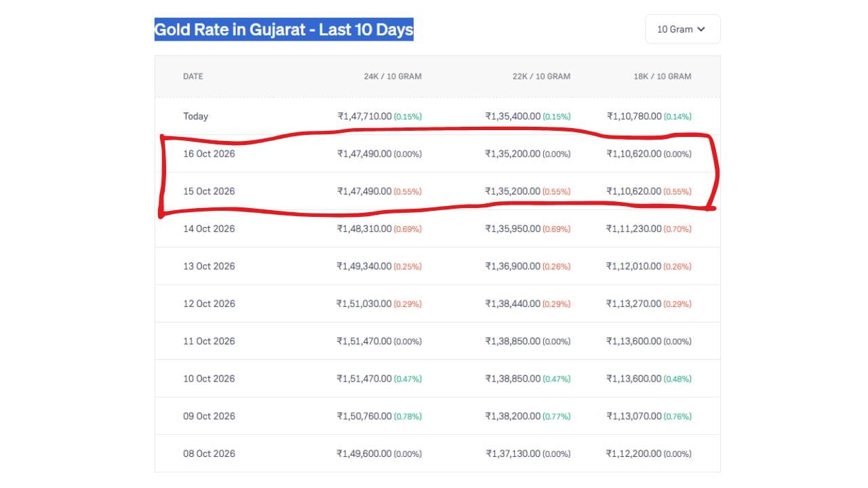Click the DATE column header
This screenshot has width=868, height=488.
pos(193,77)
